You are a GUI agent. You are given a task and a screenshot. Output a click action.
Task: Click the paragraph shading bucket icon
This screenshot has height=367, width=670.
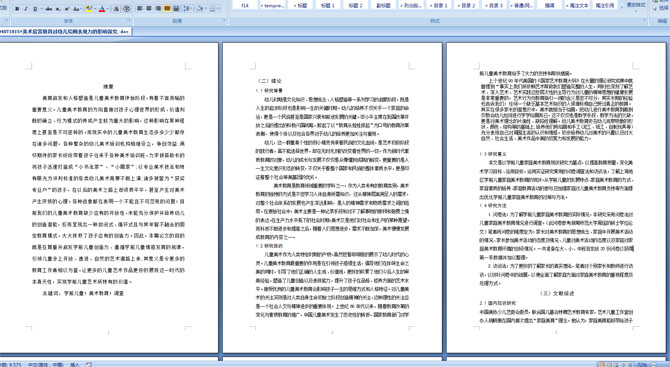point(200,9)
